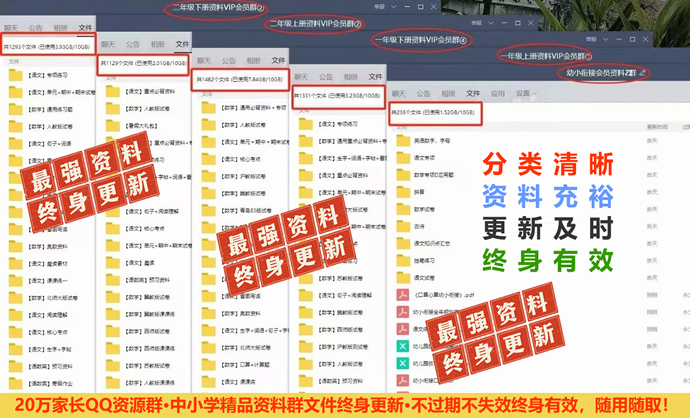Click storage text 共236个文件
The width and height of the screenshot is (690, 418).
[x=406, y=113]
